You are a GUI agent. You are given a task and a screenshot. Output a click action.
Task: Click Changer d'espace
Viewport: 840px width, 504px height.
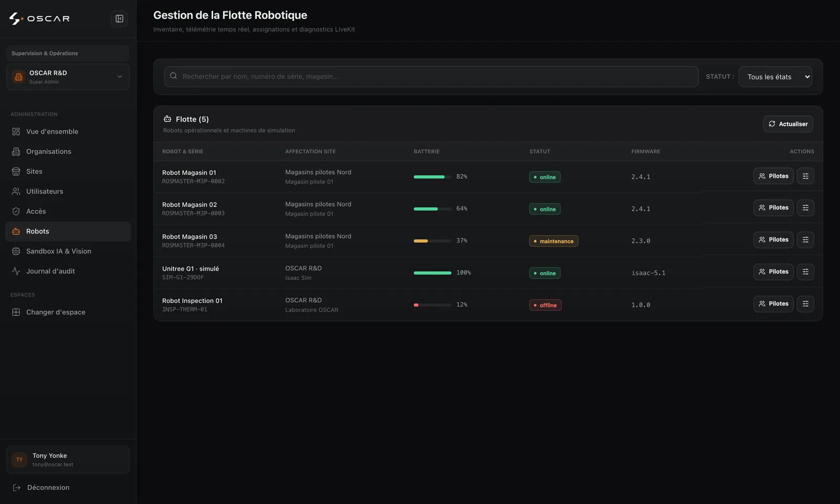tap(68, 312)
